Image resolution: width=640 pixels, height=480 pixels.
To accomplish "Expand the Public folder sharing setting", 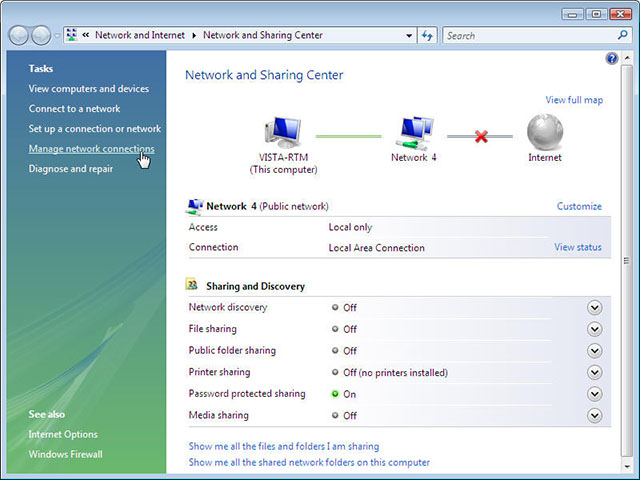I will click(x=595, y=351).
